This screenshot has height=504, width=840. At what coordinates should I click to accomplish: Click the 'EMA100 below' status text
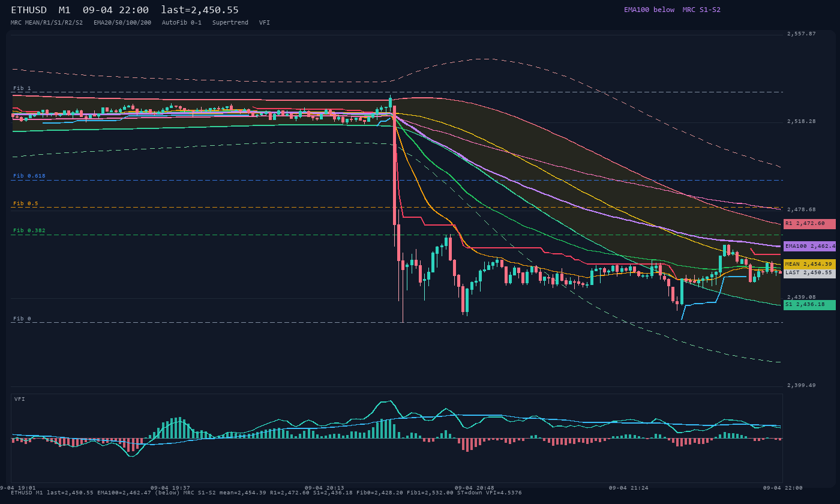click(649, 10)
